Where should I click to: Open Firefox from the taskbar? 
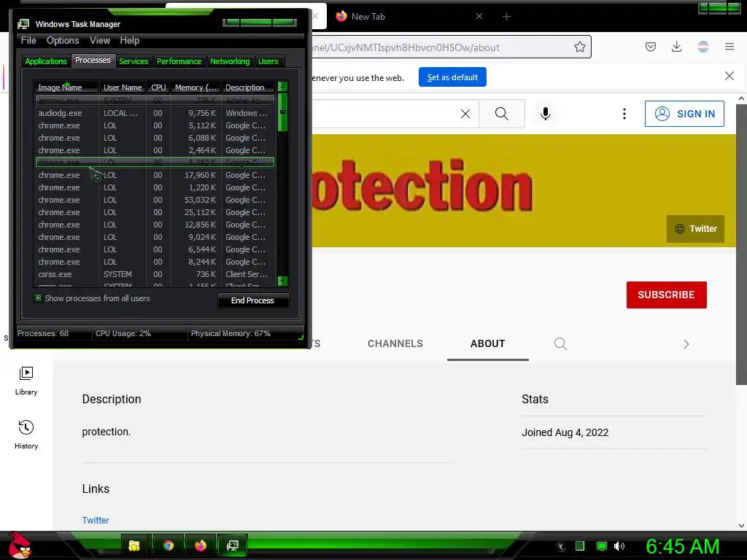201,545
